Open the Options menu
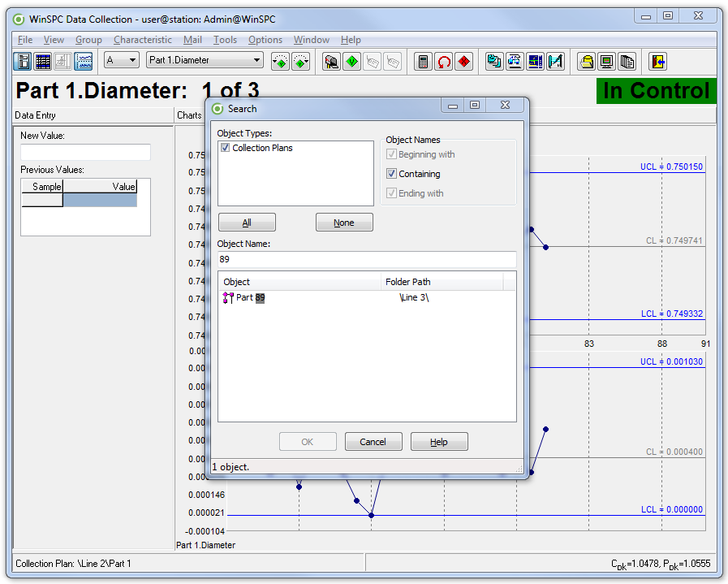Viewport: 728px width, 584px height. [265, 40]
